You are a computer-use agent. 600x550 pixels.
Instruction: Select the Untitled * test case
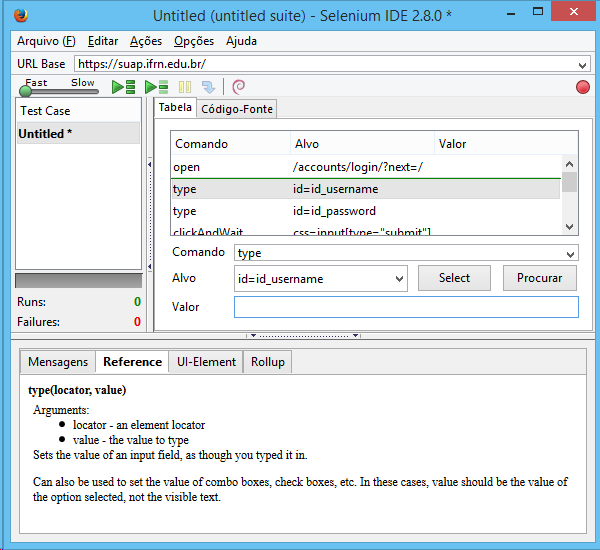click(78, 133)
